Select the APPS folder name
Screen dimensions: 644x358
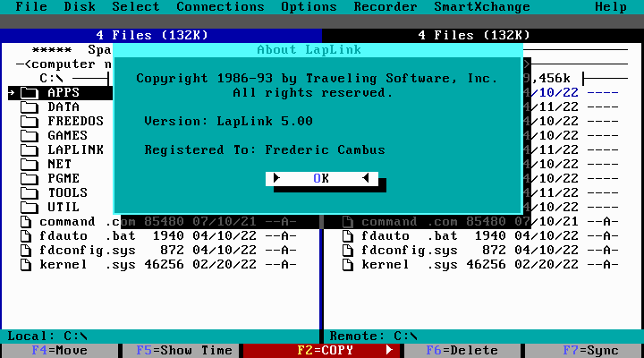[64, 93]
